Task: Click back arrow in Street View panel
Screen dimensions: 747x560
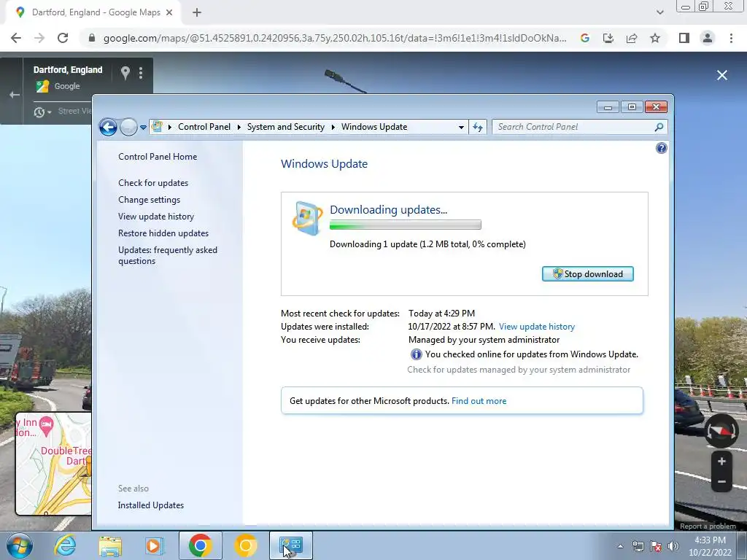Action: coord(15,95)
